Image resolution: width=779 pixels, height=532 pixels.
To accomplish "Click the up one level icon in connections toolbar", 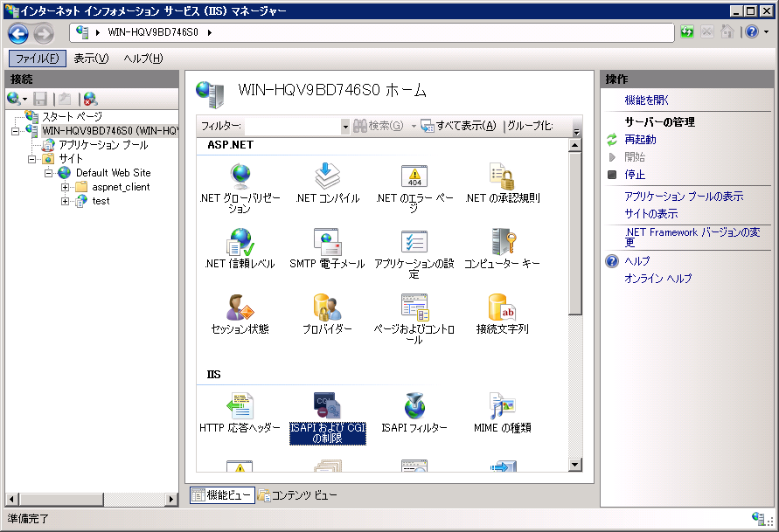I will click(65, 99).
